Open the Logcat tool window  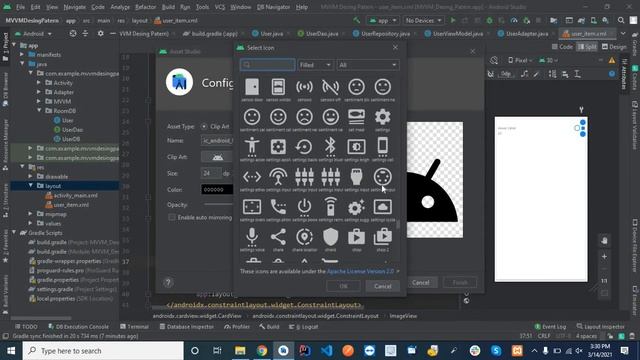click(x=304, y=327)
